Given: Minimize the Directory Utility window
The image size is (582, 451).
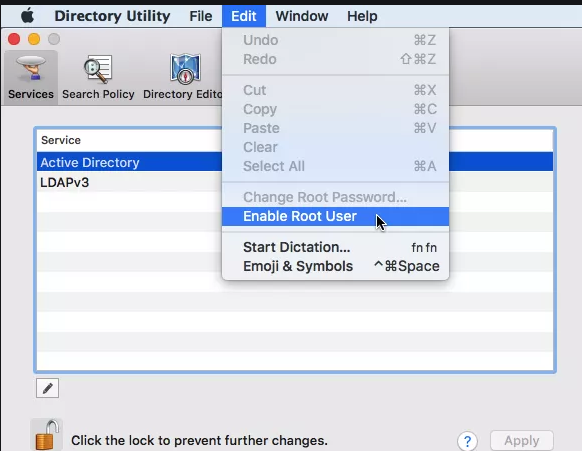Looking at the screenshot, I should pos(34,39).
